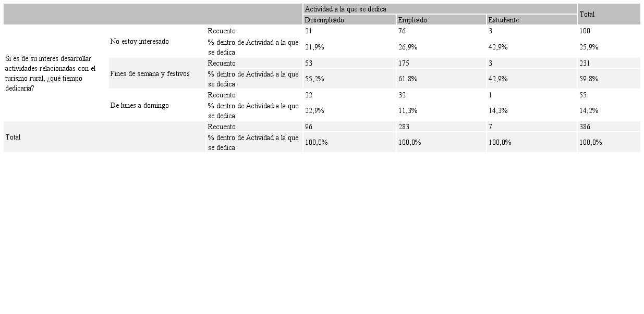Select the "De lunes a domingo" row label
Viewport: 644px width, 314px height.
point(139,105)
